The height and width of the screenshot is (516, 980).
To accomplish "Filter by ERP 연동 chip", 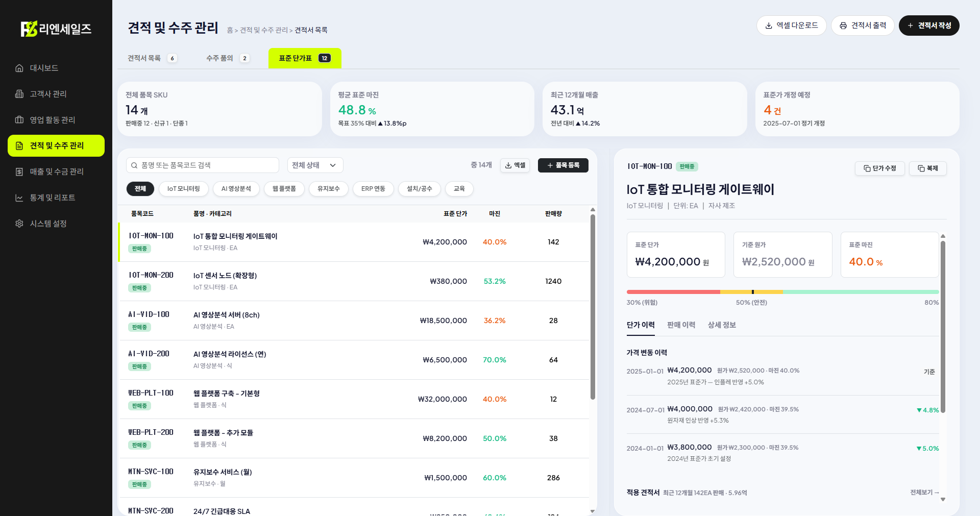I will coord(373,189).
